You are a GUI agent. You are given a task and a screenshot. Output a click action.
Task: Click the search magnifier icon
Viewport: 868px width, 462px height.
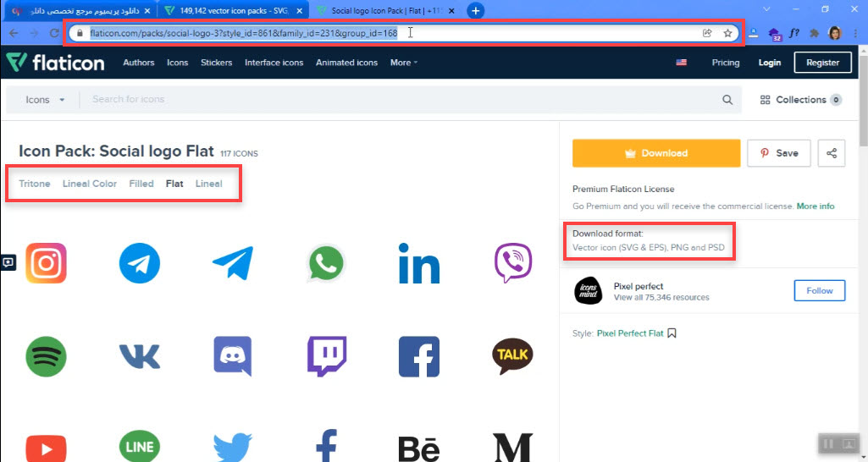click(x=727, y=100)
